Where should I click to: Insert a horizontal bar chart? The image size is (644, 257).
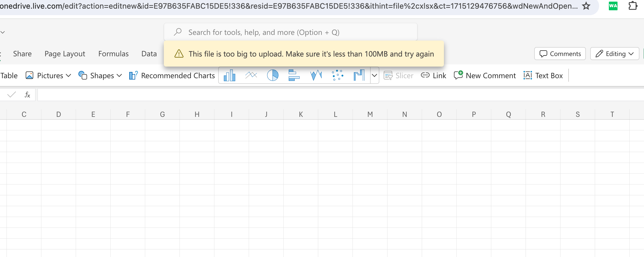coord(294,75)
